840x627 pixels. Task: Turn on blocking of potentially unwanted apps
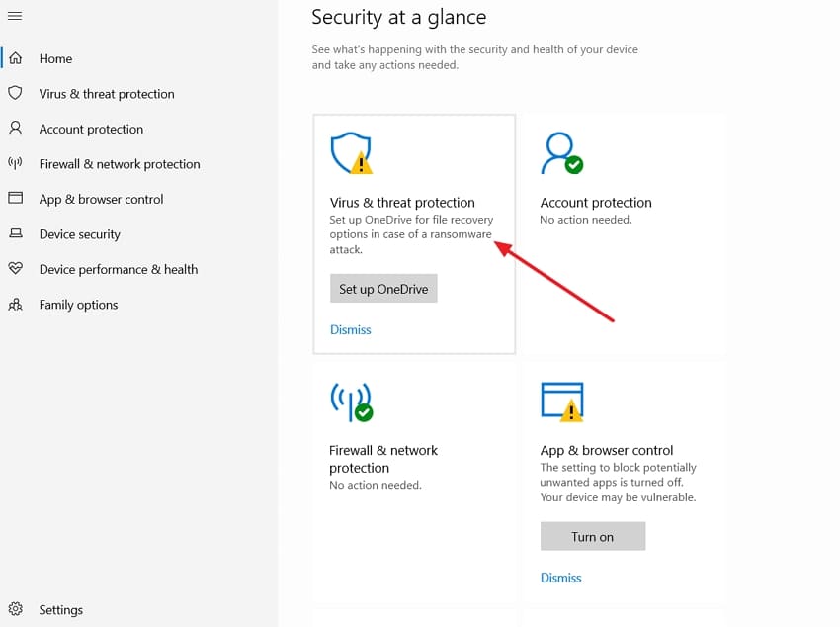[592, 536]
